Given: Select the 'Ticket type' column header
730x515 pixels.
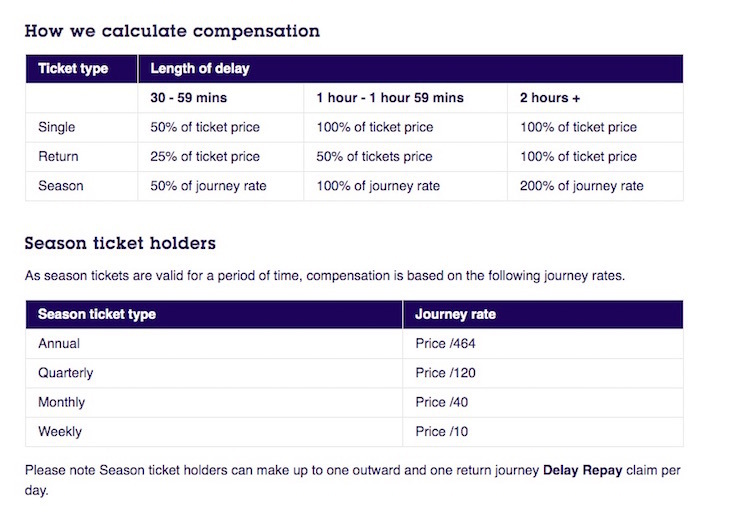Looking at the screenshot, I should (x=73, y=69).
